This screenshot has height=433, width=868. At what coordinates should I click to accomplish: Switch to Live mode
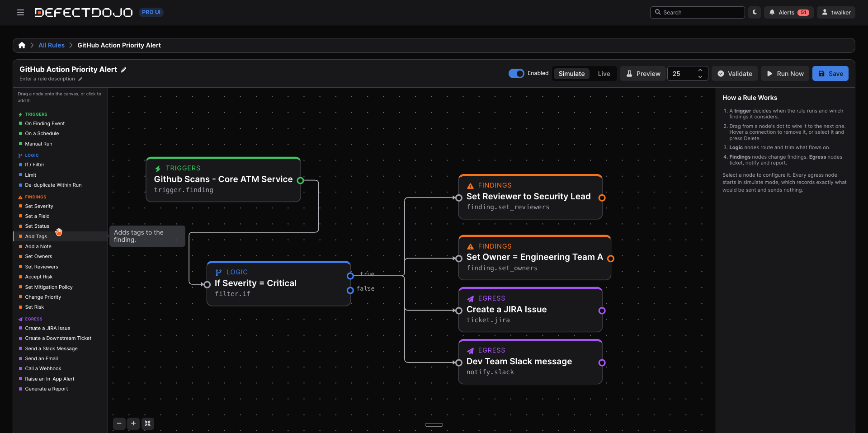[x=604, y=74]
